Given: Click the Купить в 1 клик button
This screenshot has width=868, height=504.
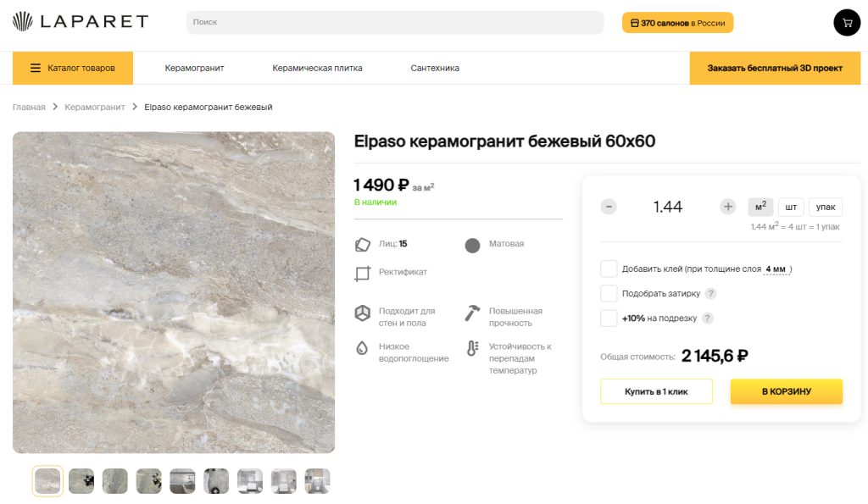Looking at the screenshot, I should pos(656,391).
